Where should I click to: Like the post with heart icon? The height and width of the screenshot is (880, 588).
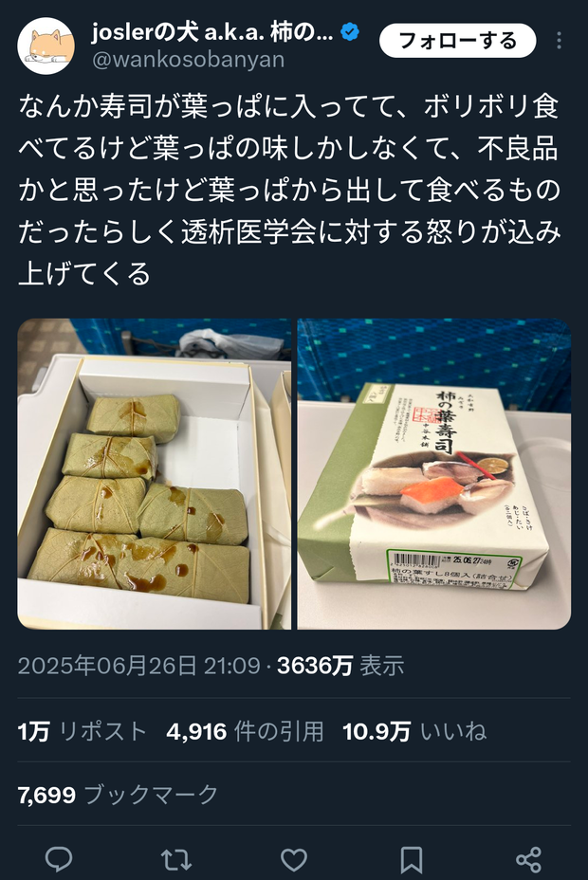[x=294, y=859]
